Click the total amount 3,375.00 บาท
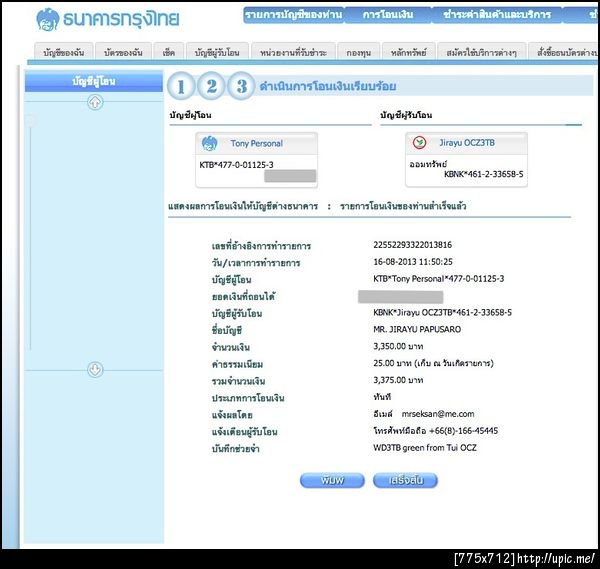This screenshot has height=569, width=600. (x=398, y=380)
